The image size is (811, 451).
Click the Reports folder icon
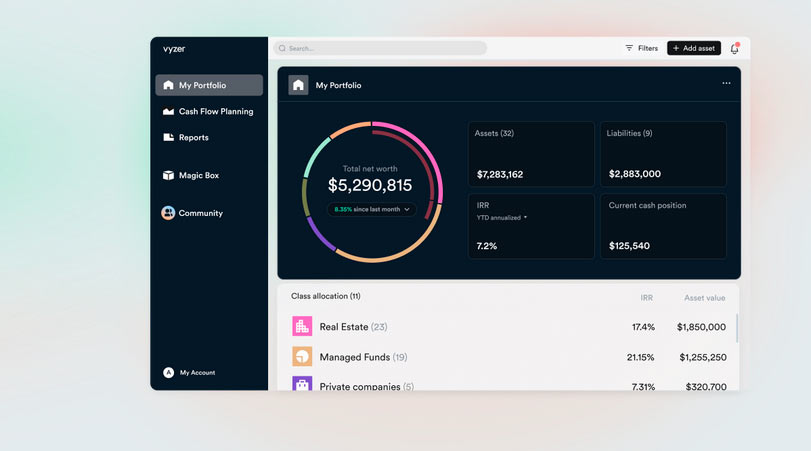pyautogui.click(x=168, y=137)
